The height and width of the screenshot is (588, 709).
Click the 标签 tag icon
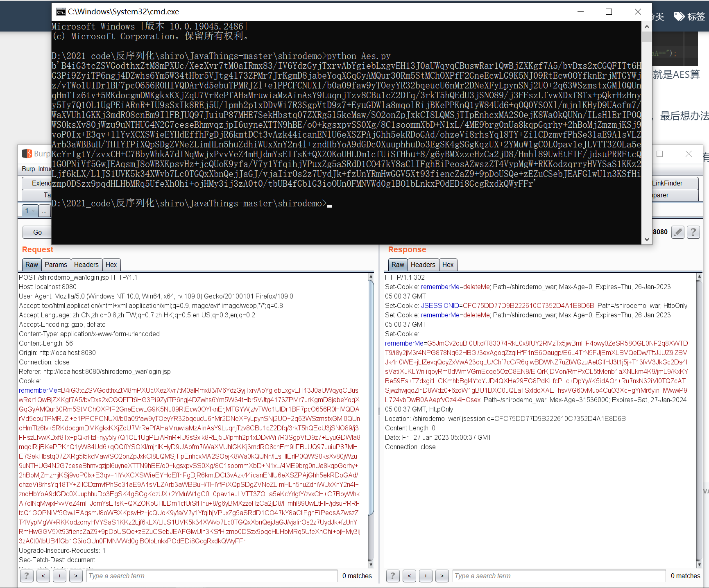[x=679, y=16]
